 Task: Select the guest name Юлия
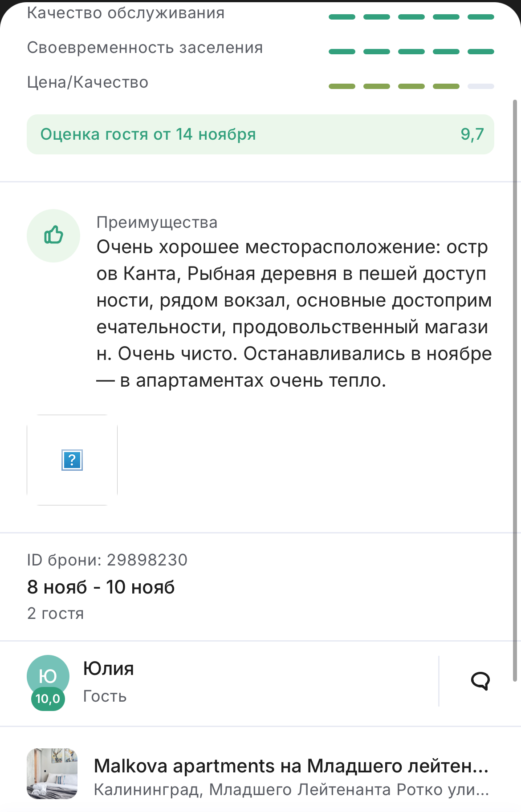tap(109, 668)
